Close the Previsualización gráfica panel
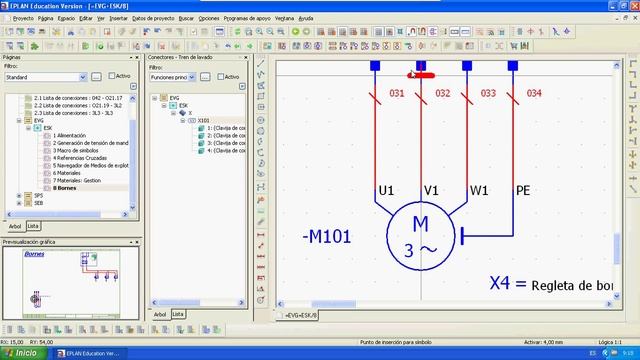This screenshot has height=360, width=640. click(137, 242)
